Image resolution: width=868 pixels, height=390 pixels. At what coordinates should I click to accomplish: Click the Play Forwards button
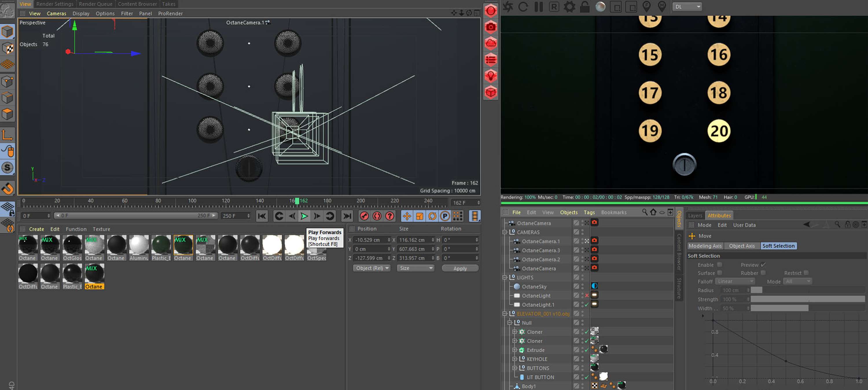pyautogui.click(x=304, y=216)
